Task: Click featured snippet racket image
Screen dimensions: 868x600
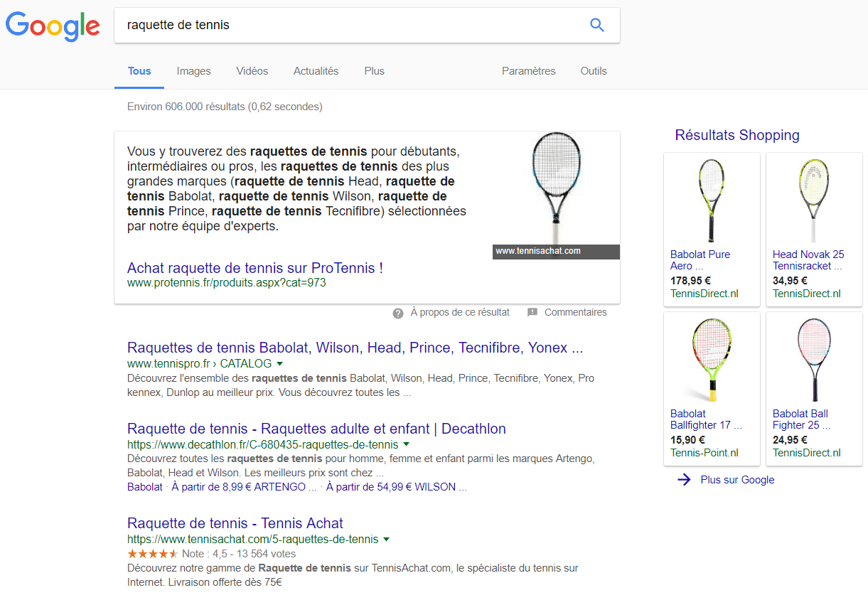Action: point(556,188)
